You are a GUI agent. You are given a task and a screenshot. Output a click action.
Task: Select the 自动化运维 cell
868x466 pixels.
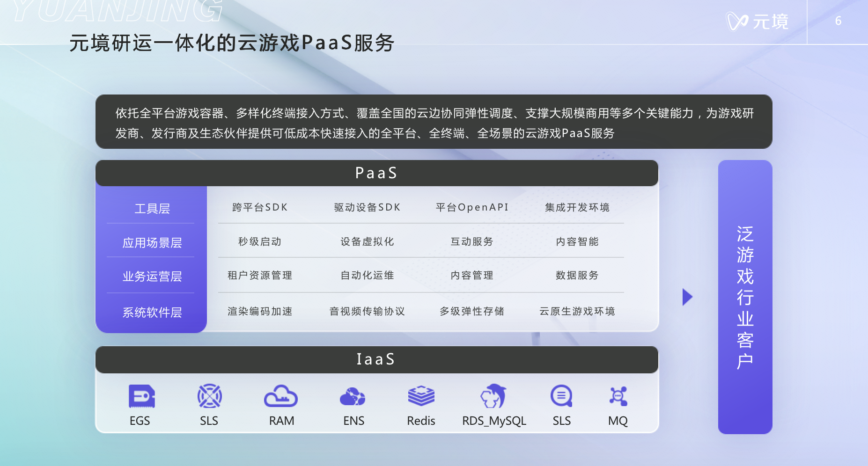coord(367,275)
